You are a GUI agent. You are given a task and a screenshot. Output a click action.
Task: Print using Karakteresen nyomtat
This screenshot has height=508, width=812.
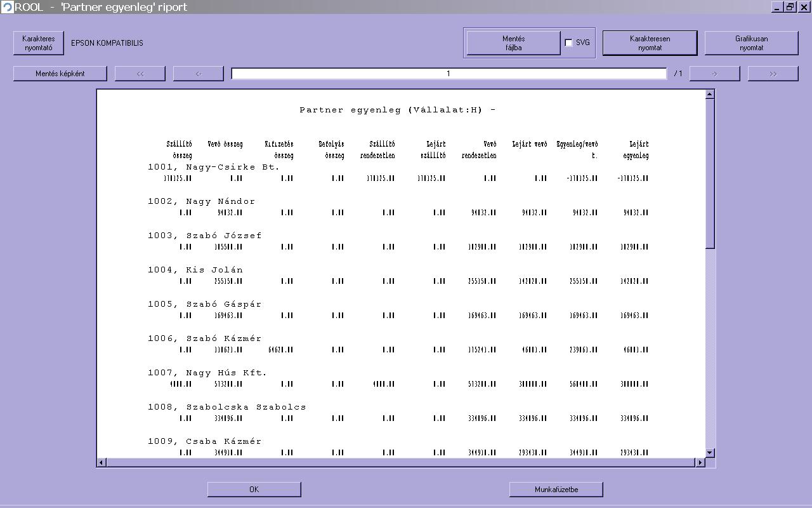click(650, 43)
